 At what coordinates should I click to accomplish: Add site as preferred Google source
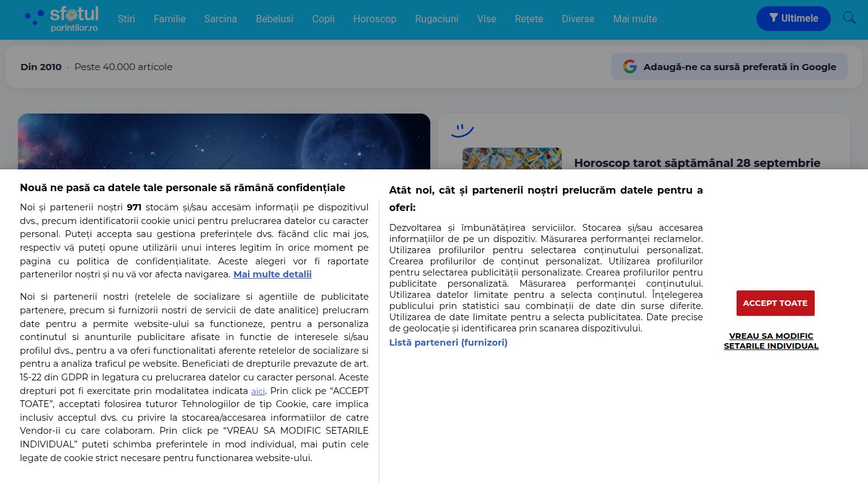coord(730,67)
